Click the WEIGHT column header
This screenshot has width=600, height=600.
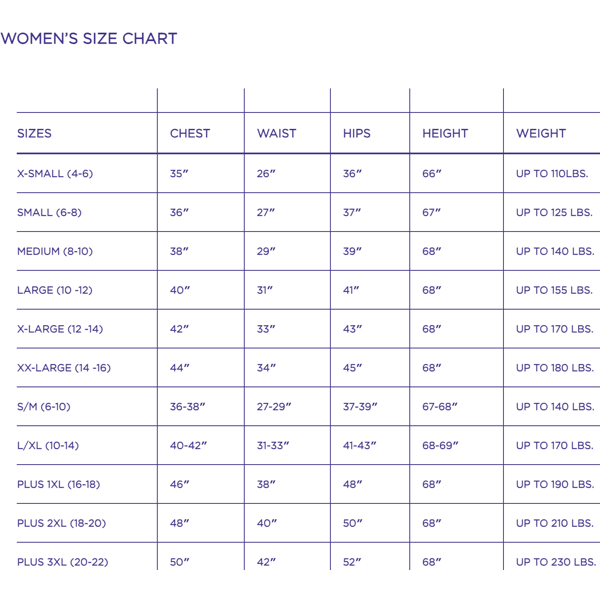click(541, 133)
